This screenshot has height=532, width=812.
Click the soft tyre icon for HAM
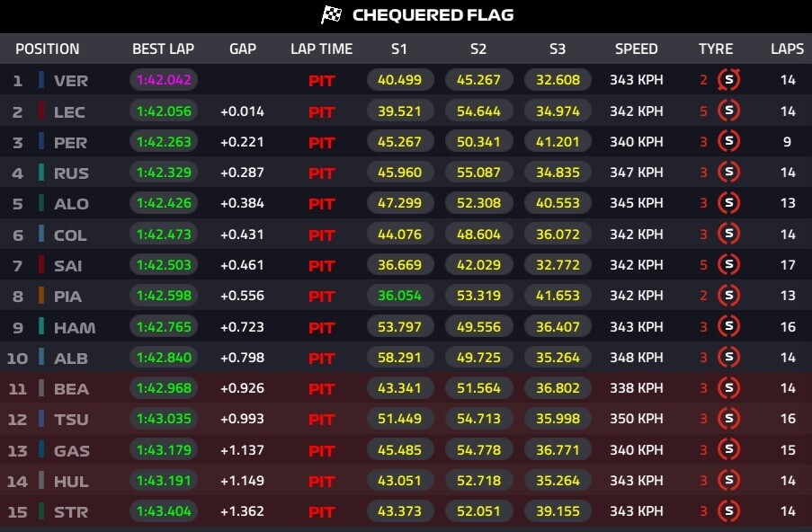pos(729,327)
